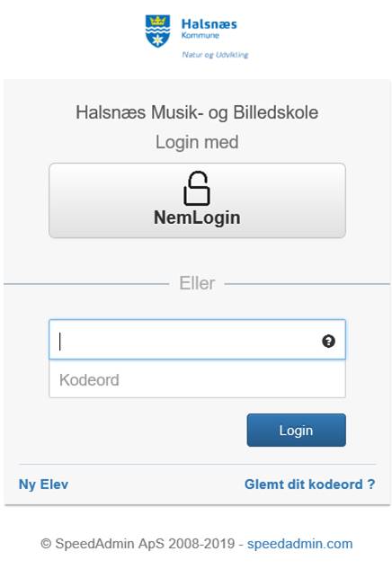This screenshot has width=392, height=569.
Task: Click the Eller divider label
Action: pyautogui.click(x=197, y=283)
